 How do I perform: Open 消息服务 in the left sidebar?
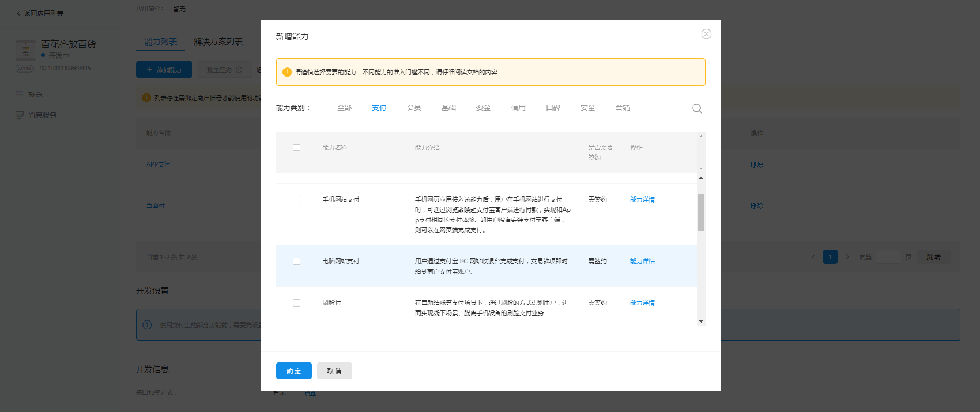pos(42,115)
